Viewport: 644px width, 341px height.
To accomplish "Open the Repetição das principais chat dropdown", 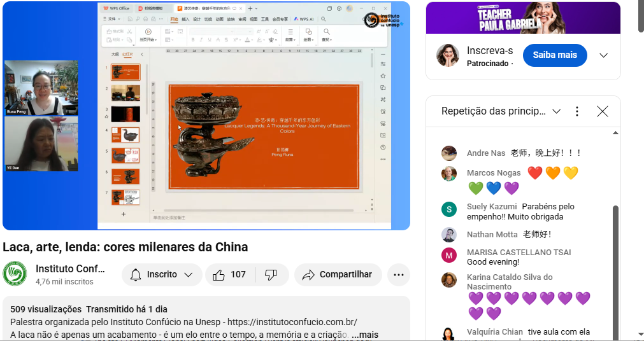I will tap(501, 111).
